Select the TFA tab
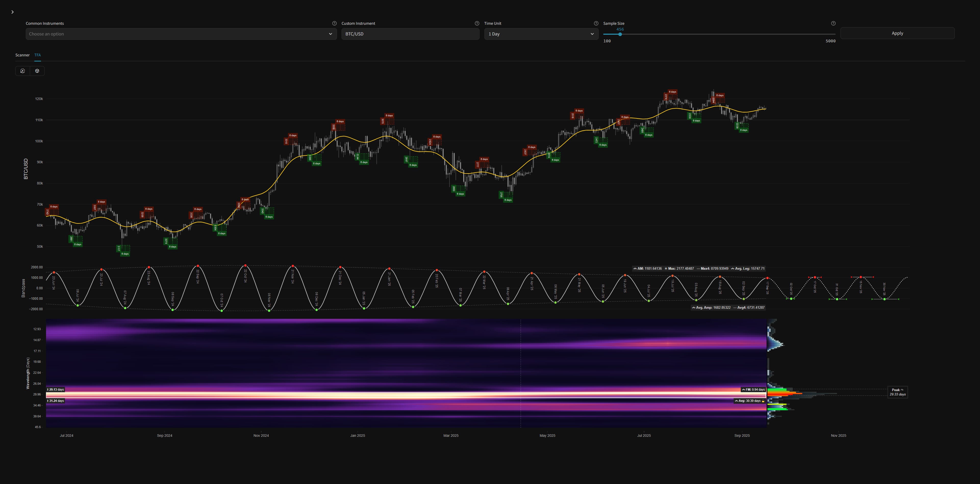Screen dimensions: 980x484 coord(38,55)
